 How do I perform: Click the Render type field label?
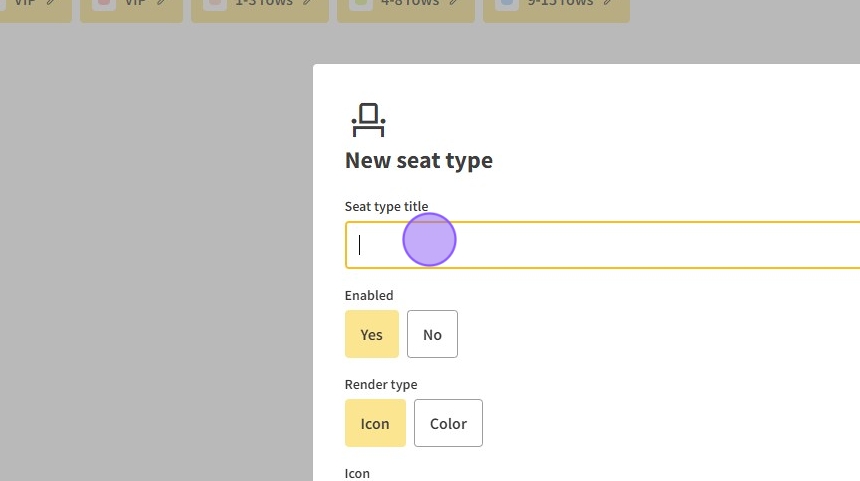click(x=381, y=384)
